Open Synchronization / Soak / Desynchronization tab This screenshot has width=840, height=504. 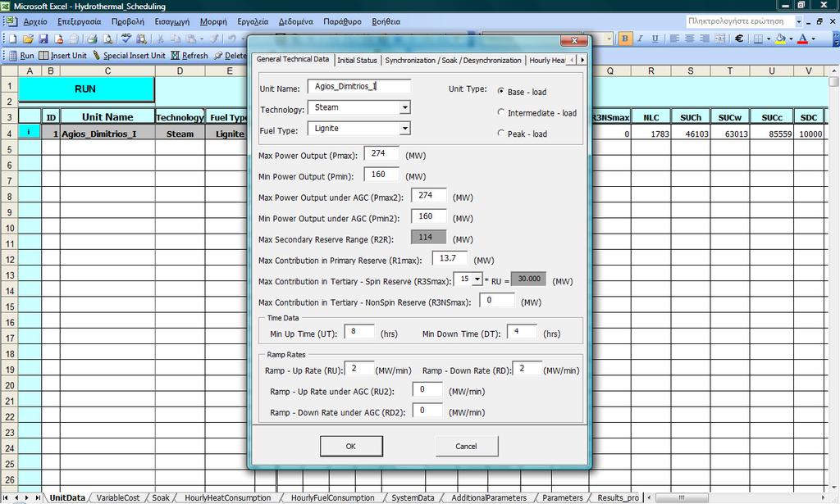[x=453, y=61]
